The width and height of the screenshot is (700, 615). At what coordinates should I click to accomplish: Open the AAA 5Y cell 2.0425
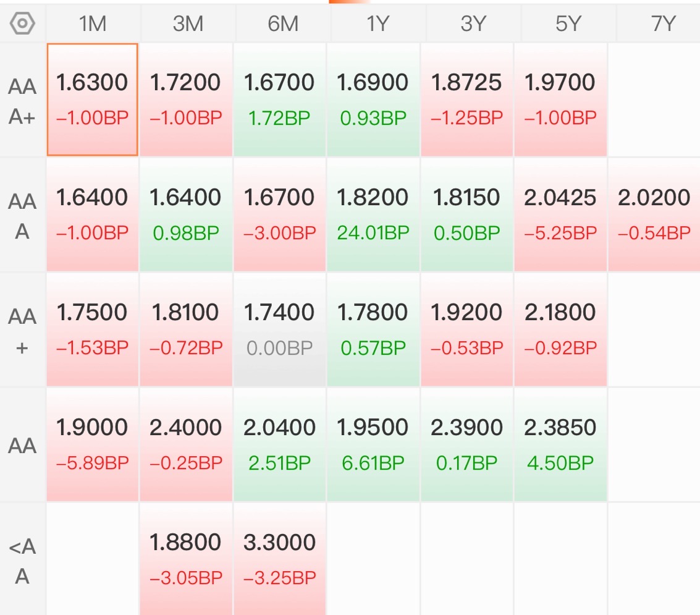560,215
